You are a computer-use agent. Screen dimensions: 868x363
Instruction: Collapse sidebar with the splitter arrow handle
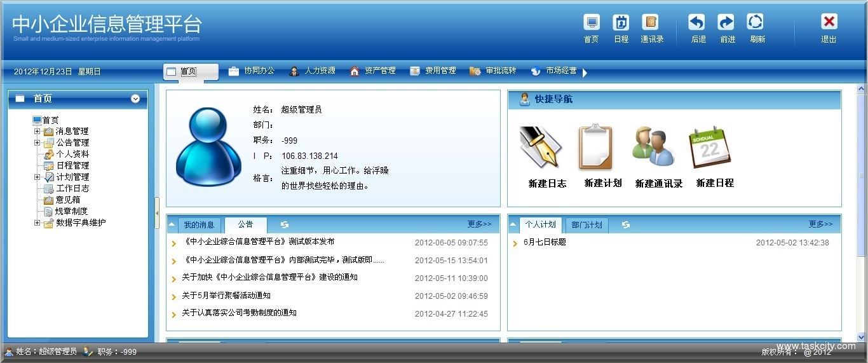[157, 213]
